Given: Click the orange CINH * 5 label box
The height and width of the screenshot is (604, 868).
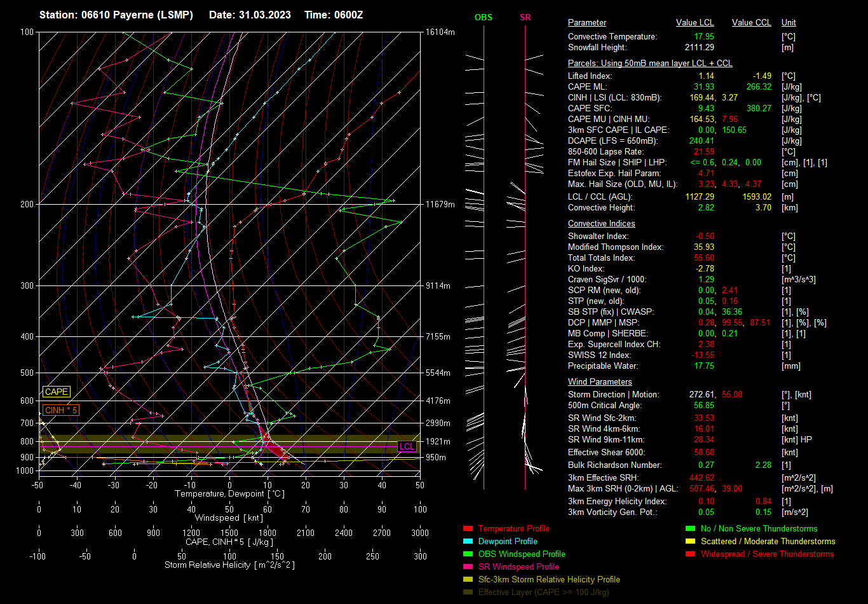Looking at the screenshot, I should [61, 410].
